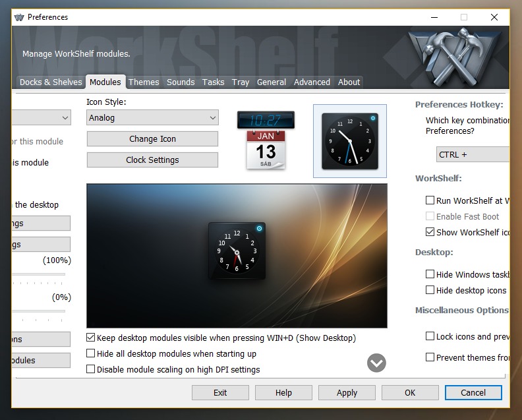Expand the Icon Style Analog dropdown
522x420 pixels.
tap(152, 118)
